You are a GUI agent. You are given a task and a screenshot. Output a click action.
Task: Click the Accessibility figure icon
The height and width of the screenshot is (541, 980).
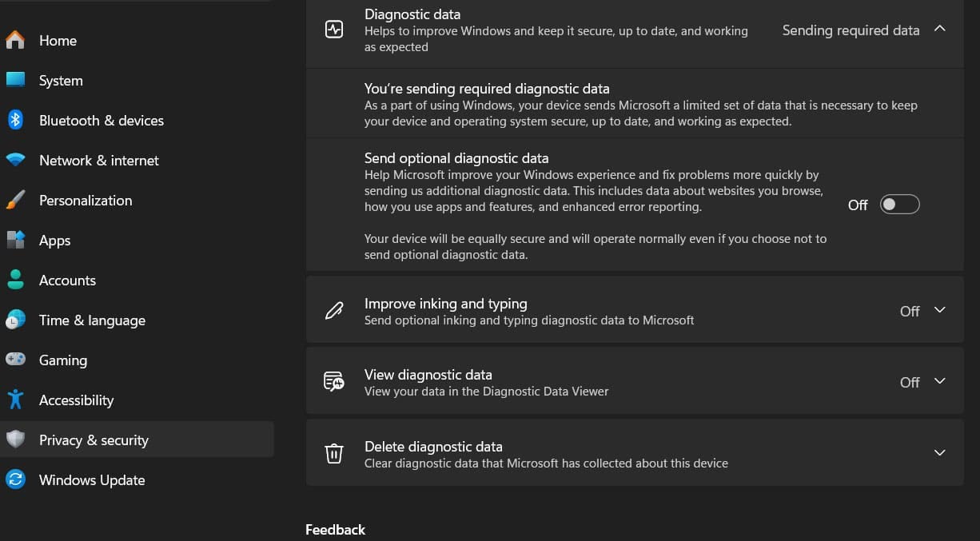15,400
